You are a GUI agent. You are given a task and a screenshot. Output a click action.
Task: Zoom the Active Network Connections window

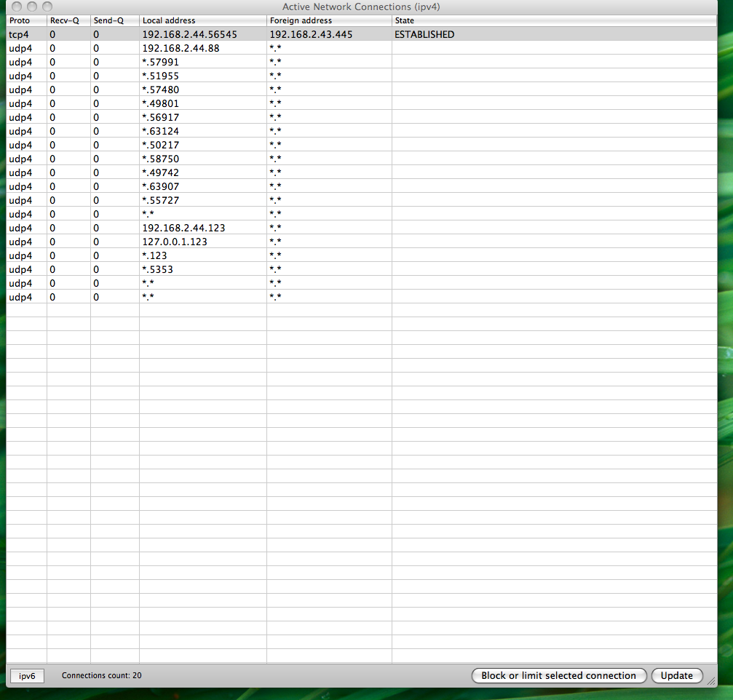click(x=47, y=7)
